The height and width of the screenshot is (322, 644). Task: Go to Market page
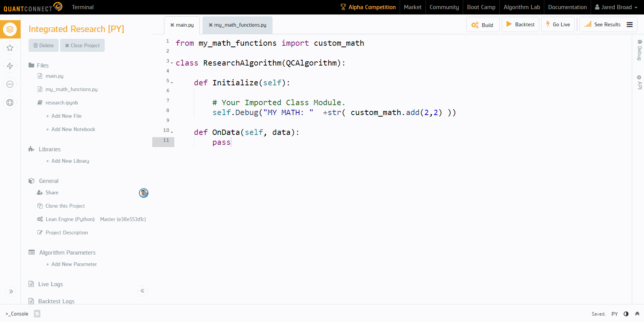coord(413,7)
